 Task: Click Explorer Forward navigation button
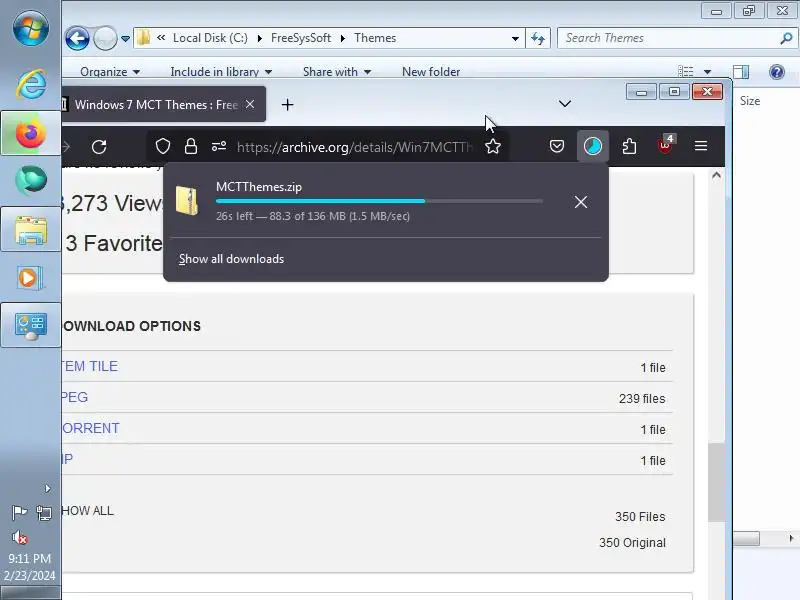point(105,38)
